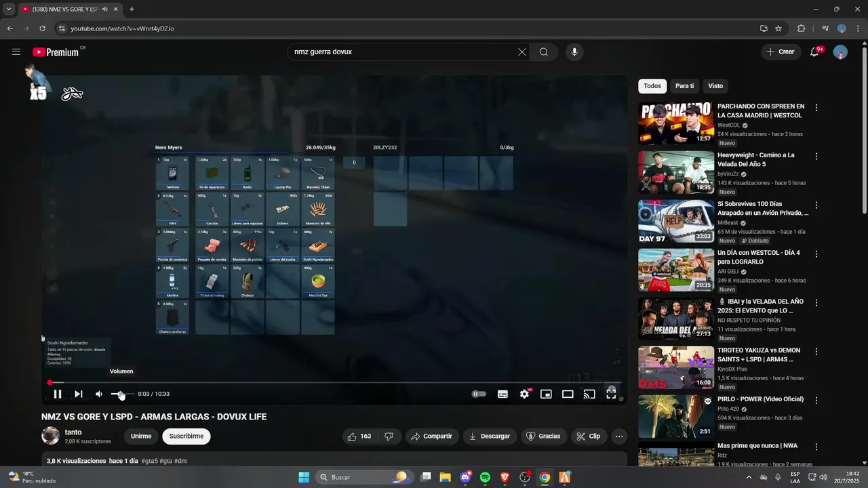Click the Suscribirme button
Image resolution: width=868 pixels, height=488 pixels.
186,436
